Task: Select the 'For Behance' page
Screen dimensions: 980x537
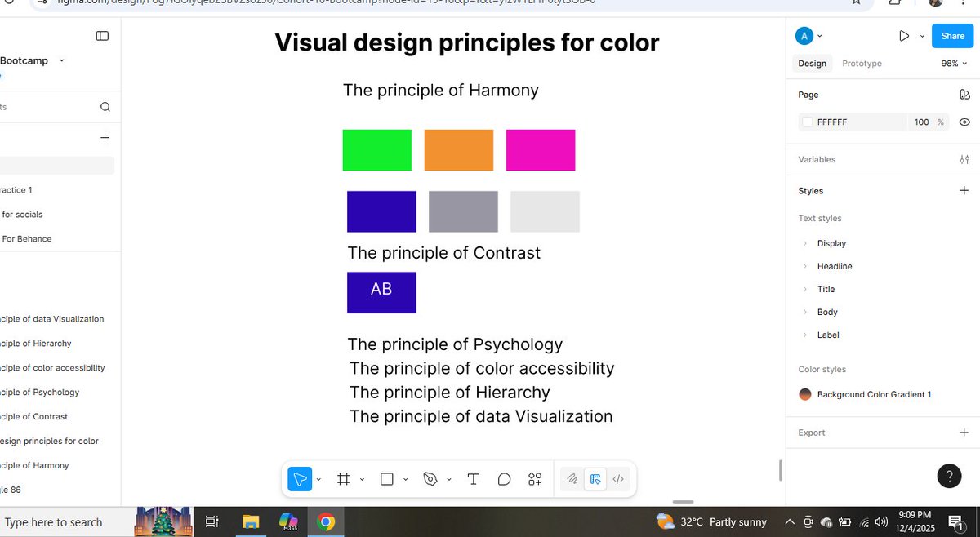Action: click(27, 239)
